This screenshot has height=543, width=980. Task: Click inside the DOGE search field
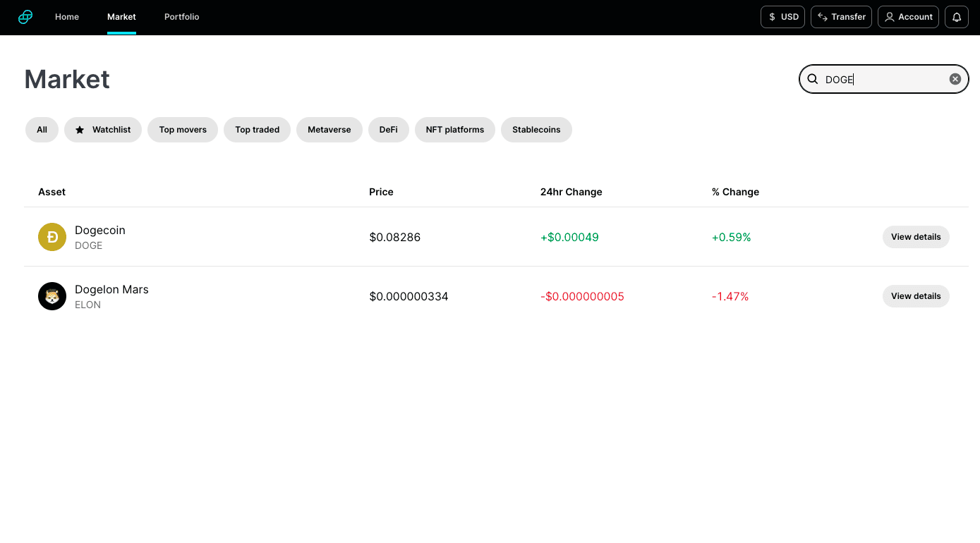[883, 79]
